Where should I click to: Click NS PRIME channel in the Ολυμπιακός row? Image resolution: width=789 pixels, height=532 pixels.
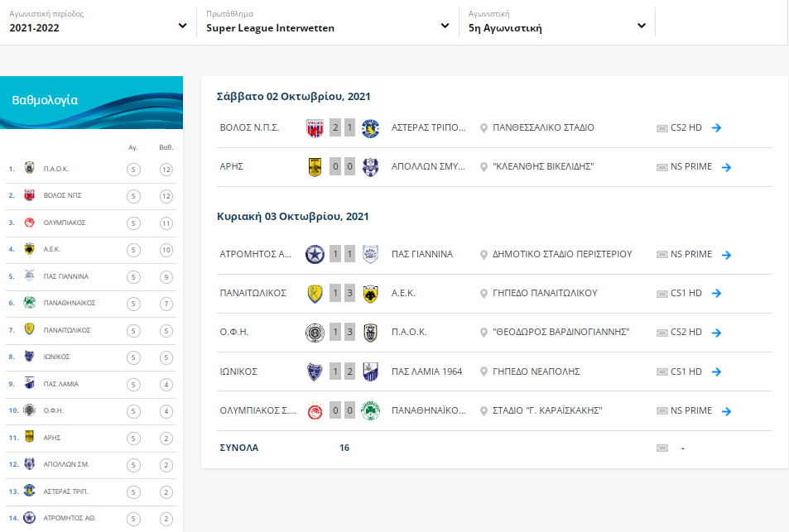[x=690, y=411]
